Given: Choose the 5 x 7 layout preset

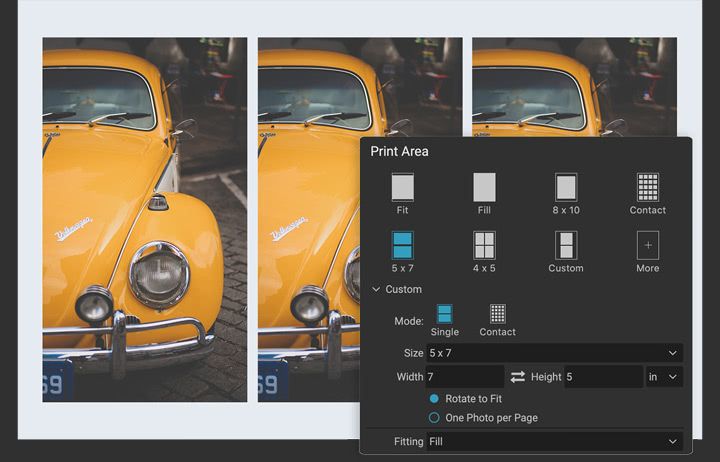Looking at the screenshot, I should tap(402, 252).
